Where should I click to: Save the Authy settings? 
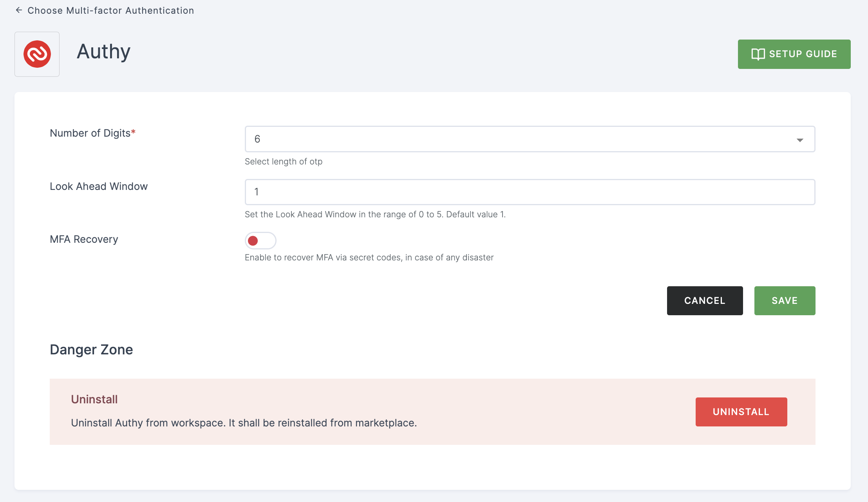(785, 301)
